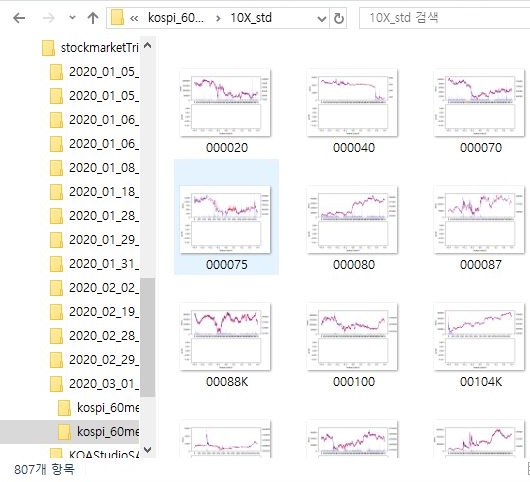Click folder icon beside 2020_02_28_

[x=56, y=336]
